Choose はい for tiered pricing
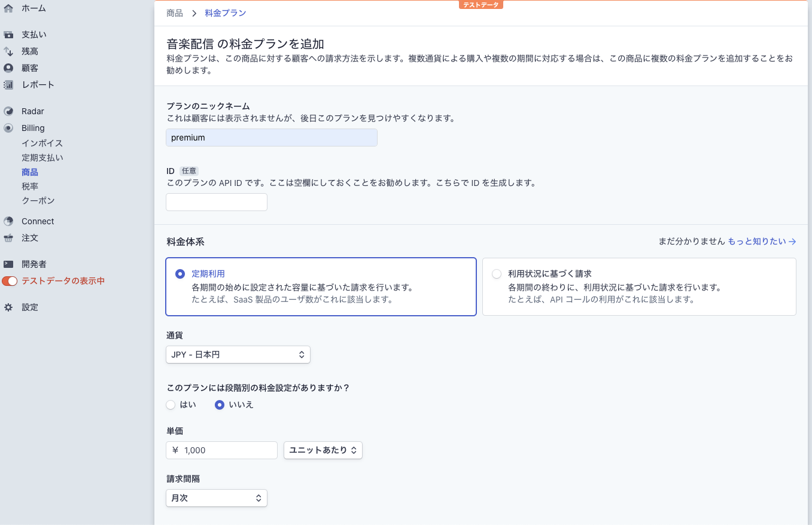The width and height of the screenshot is (812, 525). pyautogui.click(x=171, y=405)
